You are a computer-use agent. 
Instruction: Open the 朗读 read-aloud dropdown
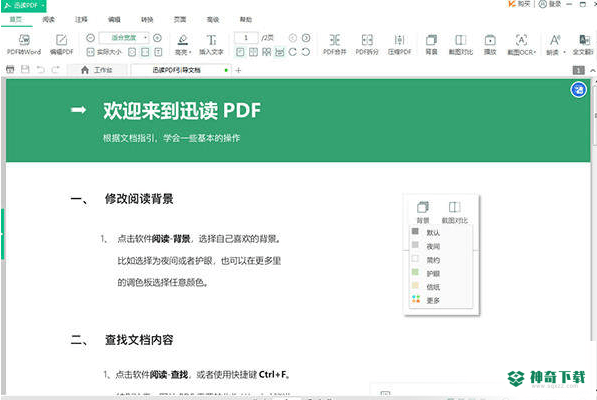coord(555,45)
